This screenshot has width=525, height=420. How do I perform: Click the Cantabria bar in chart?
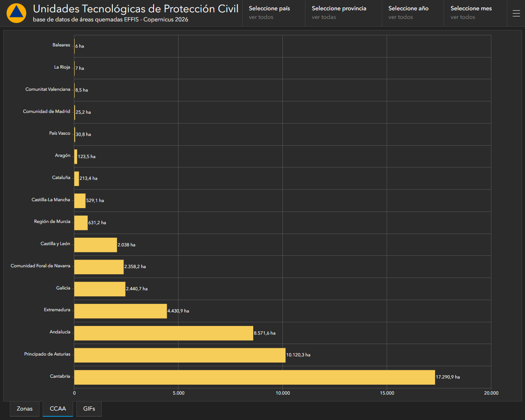[255, 377]
